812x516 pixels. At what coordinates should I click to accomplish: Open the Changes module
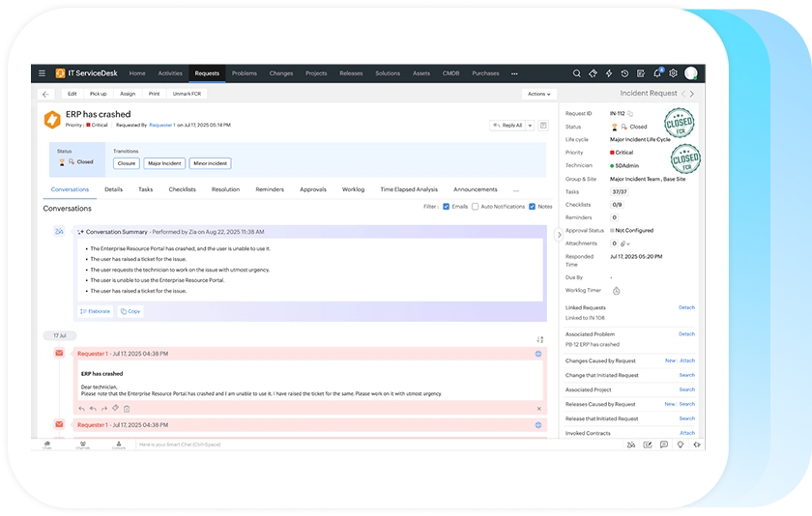pyautogui.click(x=281, y=73)
